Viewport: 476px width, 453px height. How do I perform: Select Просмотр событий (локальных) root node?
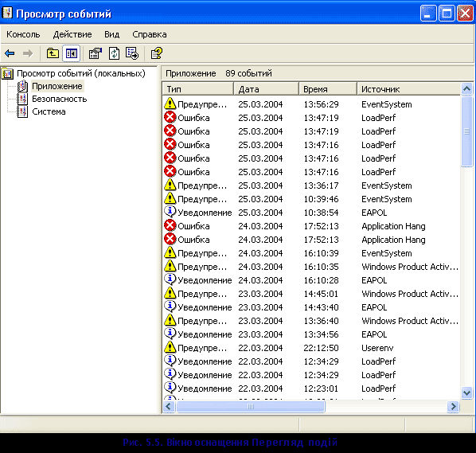81,73
